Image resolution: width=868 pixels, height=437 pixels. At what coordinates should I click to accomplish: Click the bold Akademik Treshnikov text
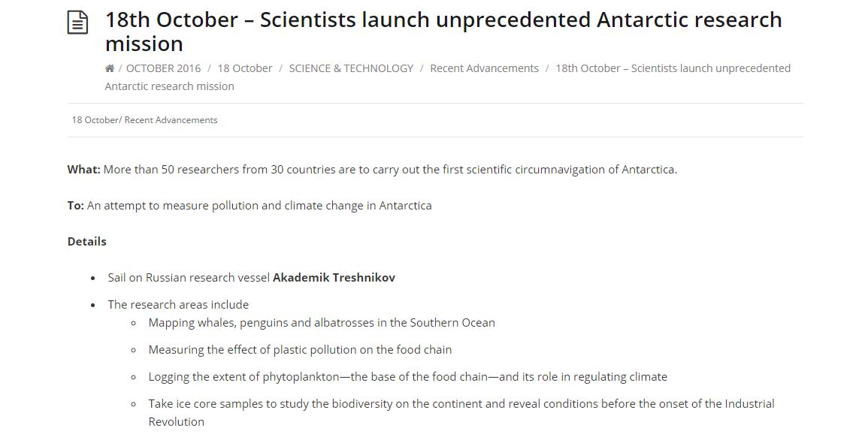tap(334, 278)
